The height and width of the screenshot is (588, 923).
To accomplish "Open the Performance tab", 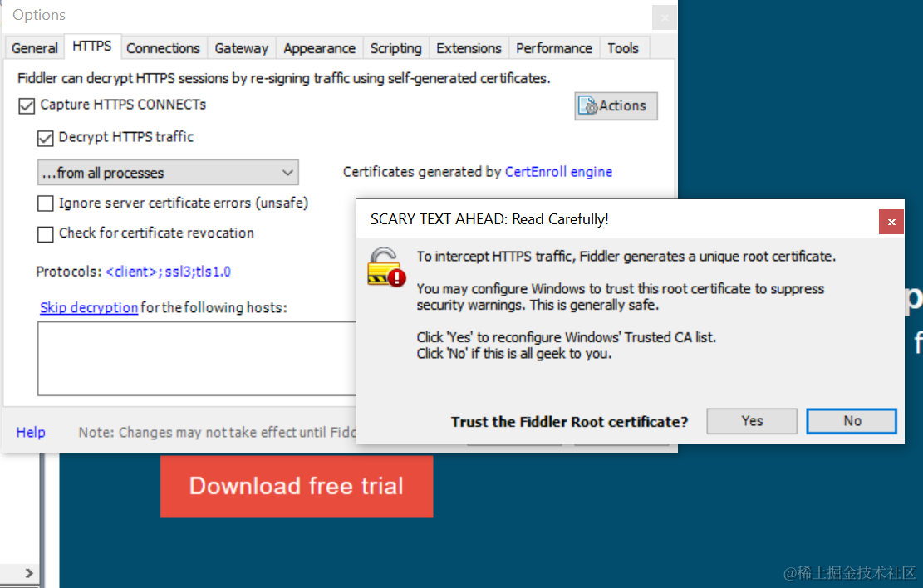I will pos(554,48).
